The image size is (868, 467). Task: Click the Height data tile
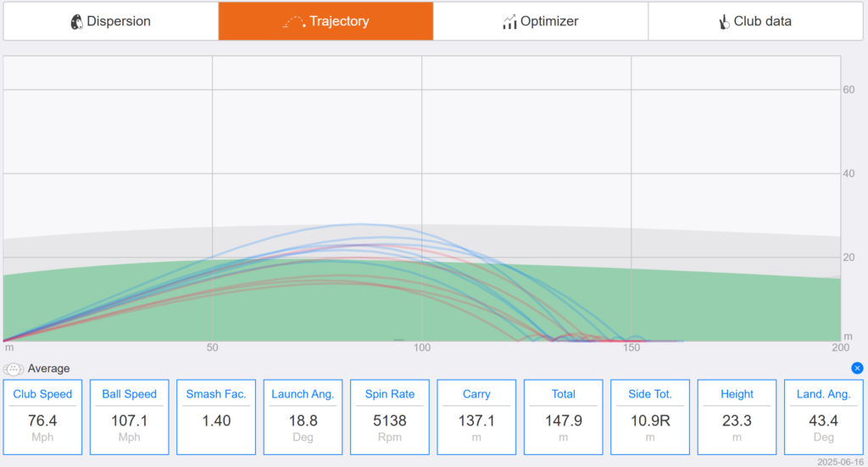pyautogui.click(x=737, y=417)
